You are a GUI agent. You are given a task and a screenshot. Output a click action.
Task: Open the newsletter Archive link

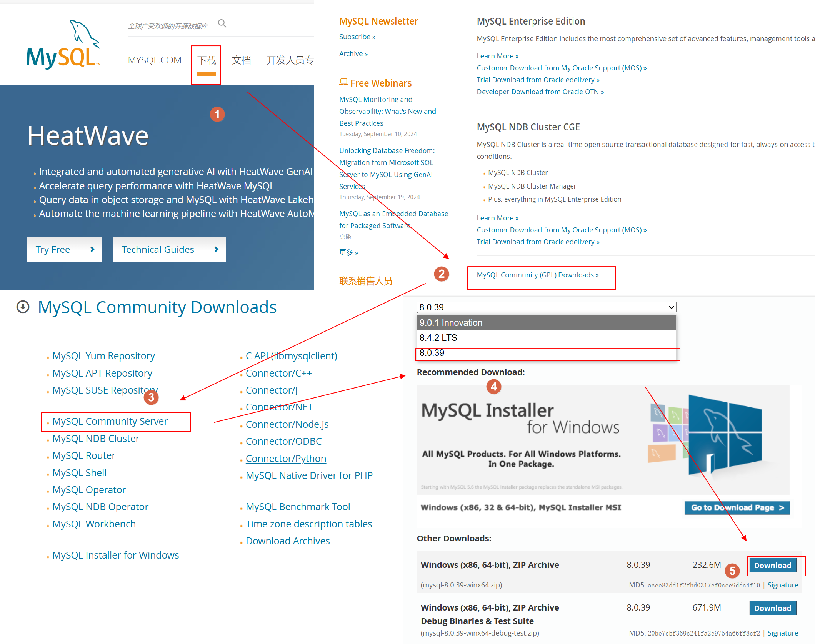(353, 54)
